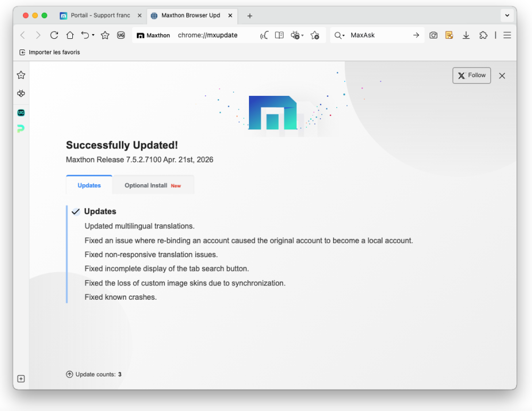Open the main hamburger menu

tap(507, 35)
